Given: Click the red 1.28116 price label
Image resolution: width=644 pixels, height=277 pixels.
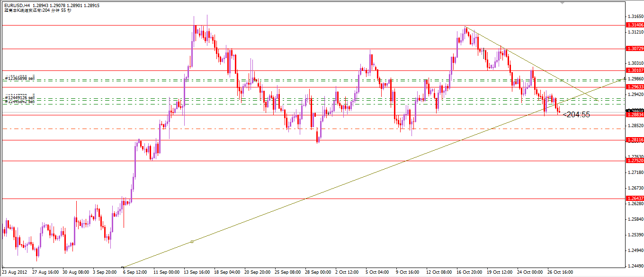Looking at the screenshot, I should point(635,140).
